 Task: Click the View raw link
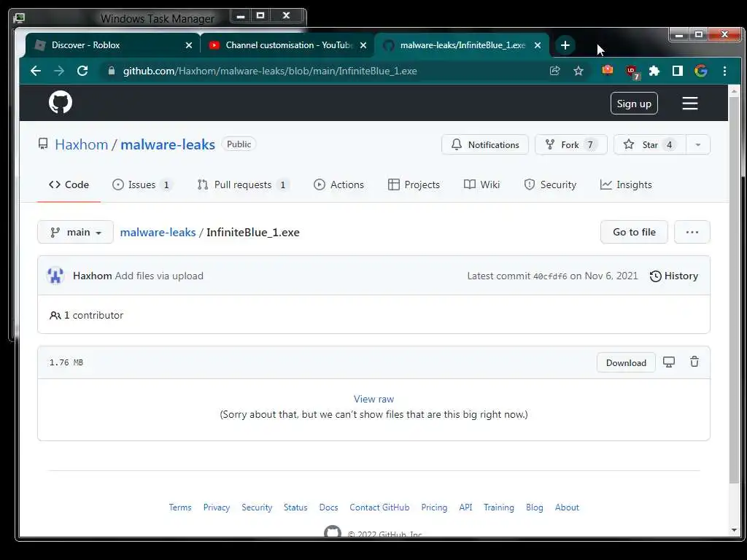[x=373, y=399]
